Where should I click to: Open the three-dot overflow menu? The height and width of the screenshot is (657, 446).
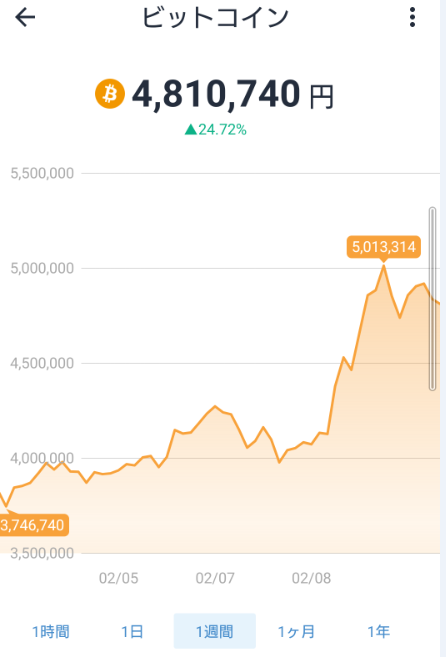(412, 17)
